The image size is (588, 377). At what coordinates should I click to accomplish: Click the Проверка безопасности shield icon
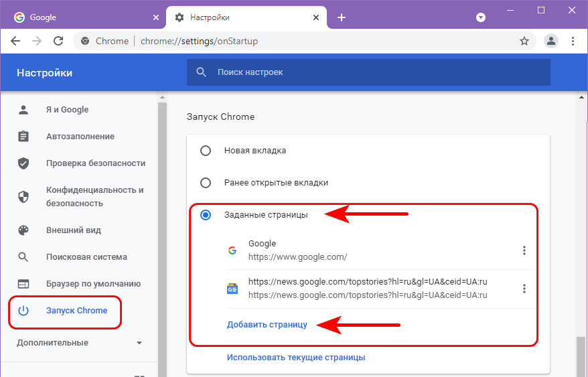click(23, 163)
